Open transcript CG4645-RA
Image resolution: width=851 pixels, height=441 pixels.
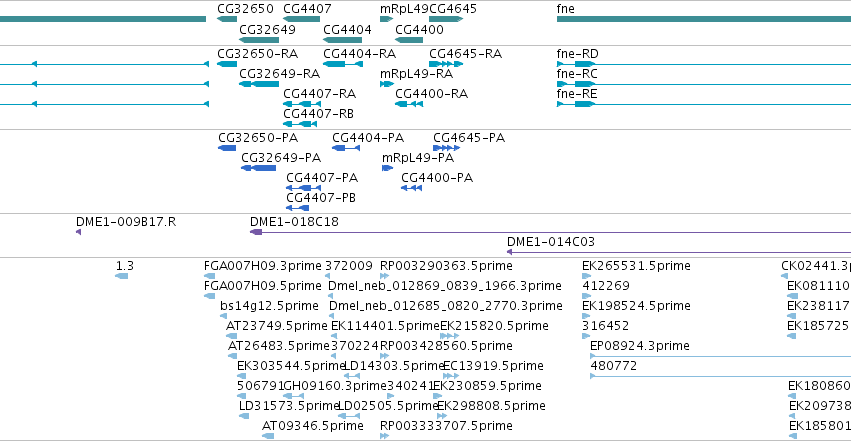point(466,54)
